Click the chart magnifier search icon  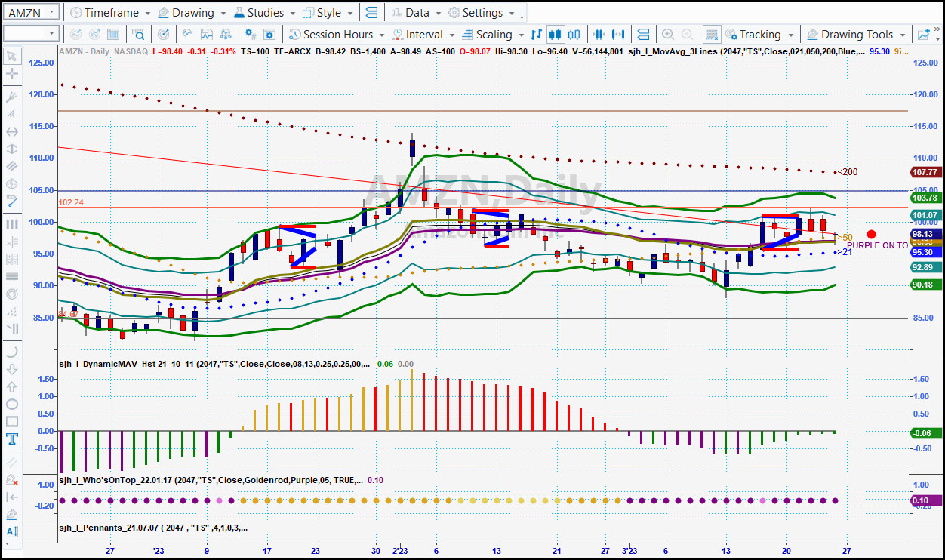point(139,35)
